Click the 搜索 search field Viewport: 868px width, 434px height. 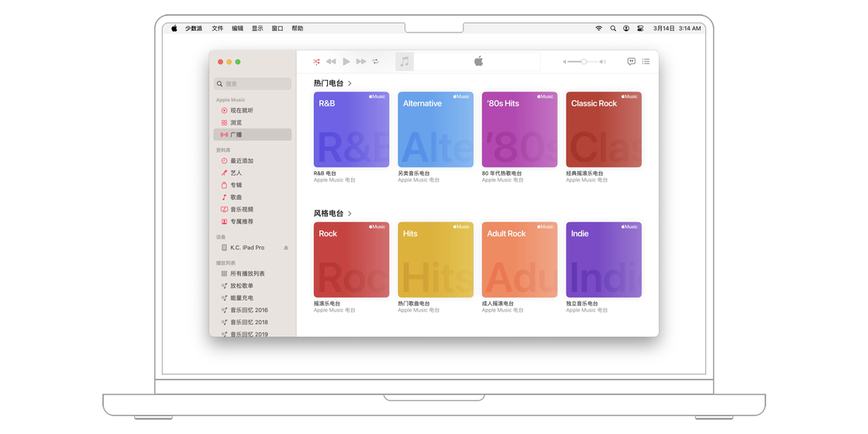click(x=253, y=84)
